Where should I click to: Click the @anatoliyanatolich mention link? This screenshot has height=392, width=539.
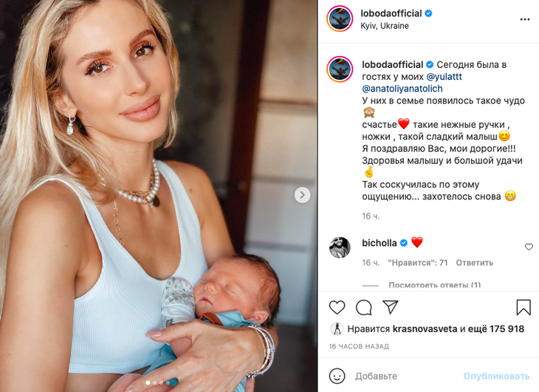(402, 89)
